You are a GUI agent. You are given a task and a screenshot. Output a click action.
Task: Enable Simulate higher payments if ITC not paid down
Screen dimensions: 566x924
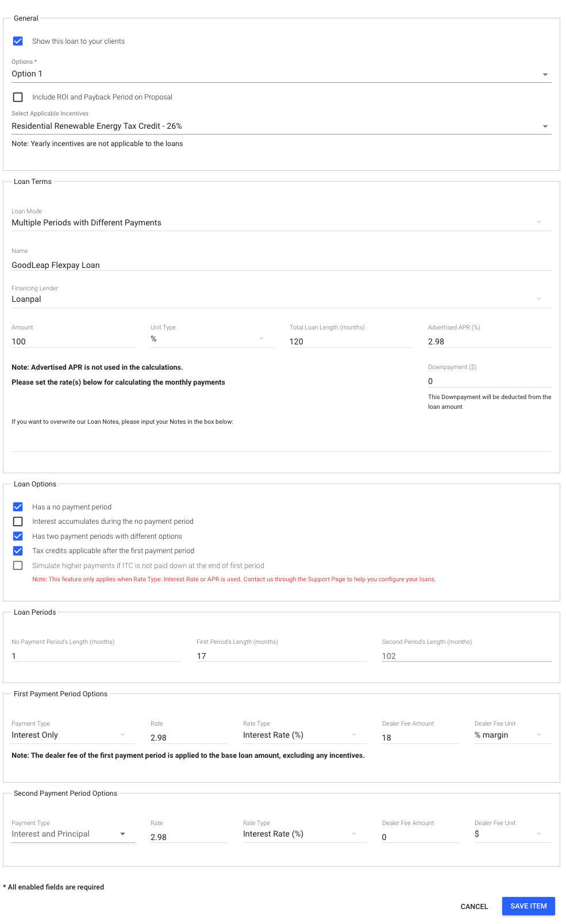point(18,565)
